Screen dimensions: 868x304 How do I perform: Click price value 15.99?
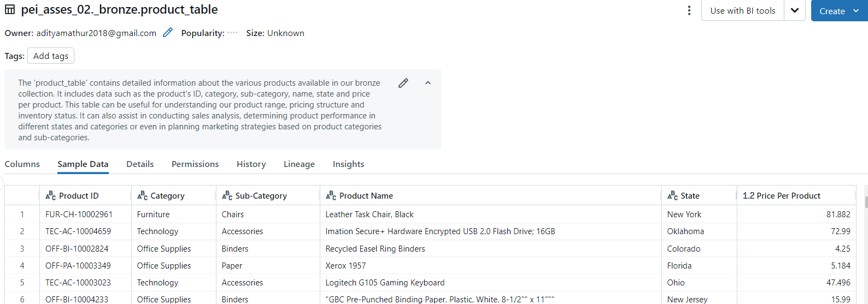[x=841, y=299]
